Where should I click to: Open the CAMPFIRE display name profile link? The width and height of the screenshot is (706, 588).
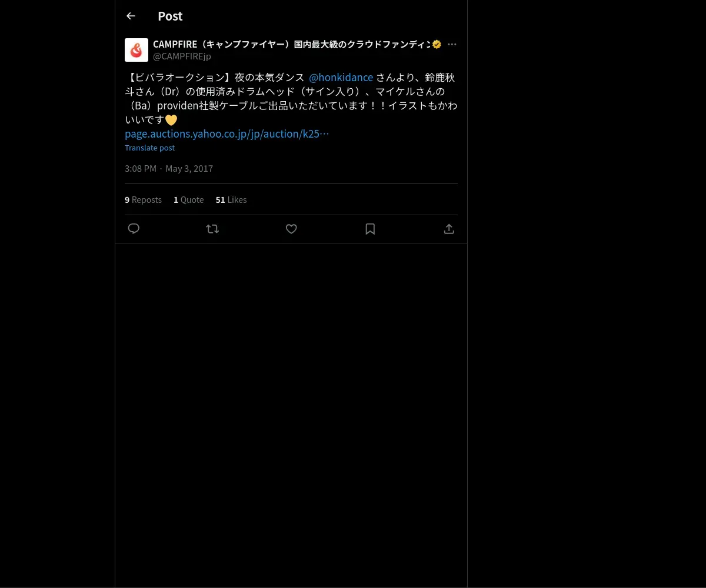[x=291, y=44]
